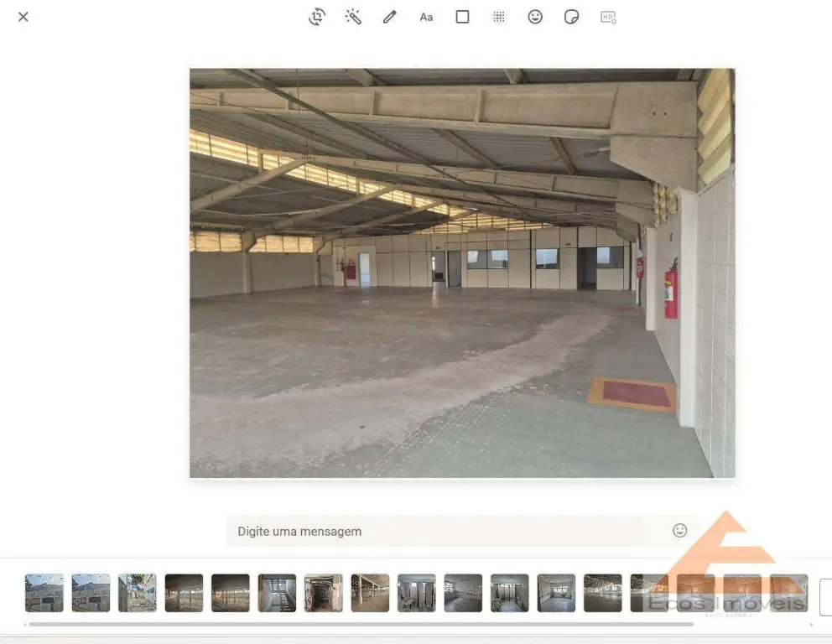The width and height of the screenshot is (832, 644).
Task: Select the square shape tool
Action: 462,17
